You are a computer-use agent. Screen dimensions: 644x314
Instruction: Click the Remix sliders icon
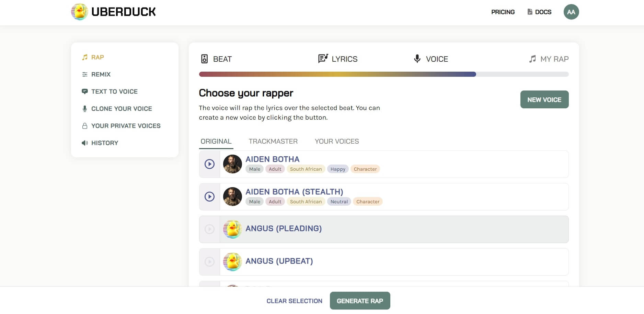coord(85,74)
